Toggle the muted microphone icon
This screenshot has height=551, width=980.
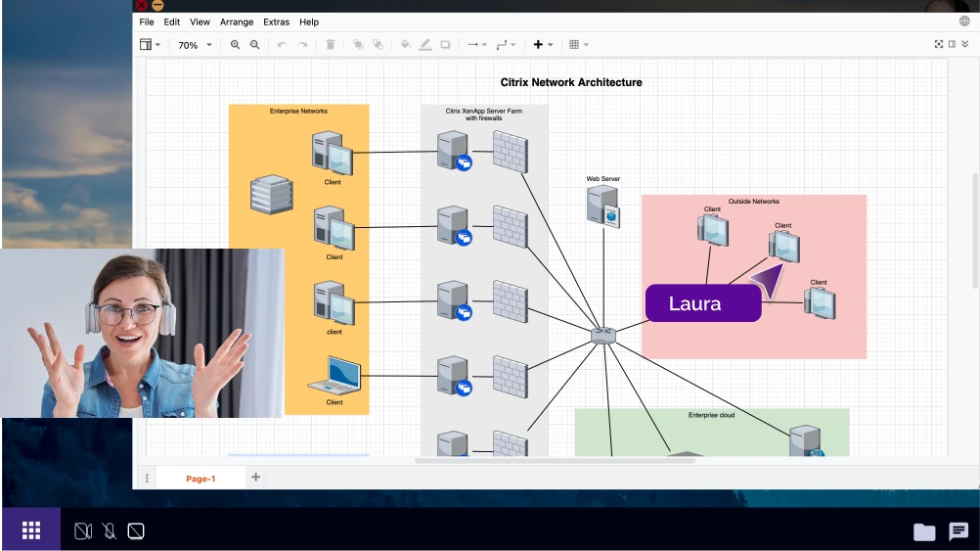pos(110,531)
